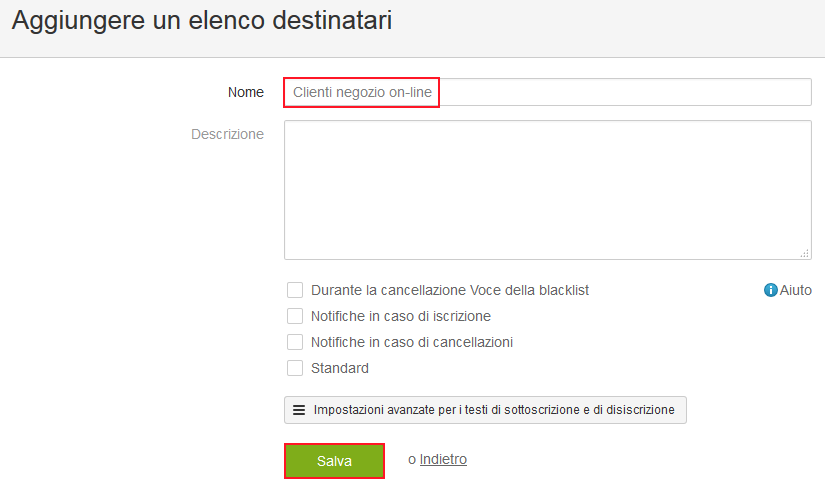Go back using the Indietro link
The height and width of the screenshot is (488, 825).
click(x=443, y=460)
